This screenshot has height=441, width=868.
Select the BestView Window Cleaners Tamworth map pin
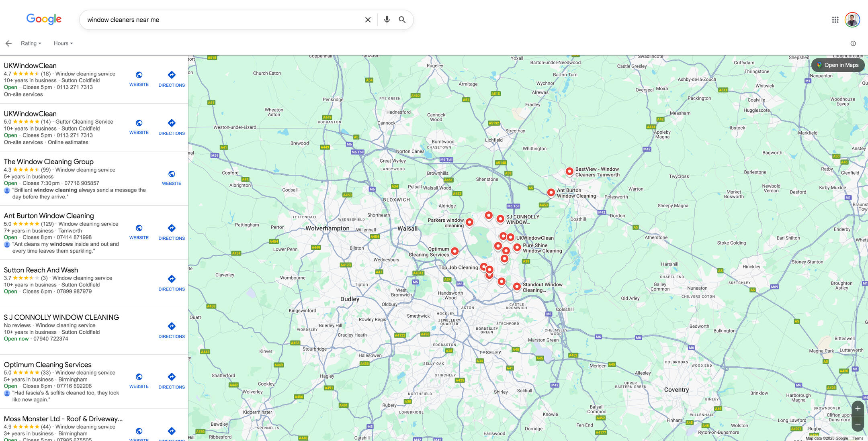[x=569, y=171]
